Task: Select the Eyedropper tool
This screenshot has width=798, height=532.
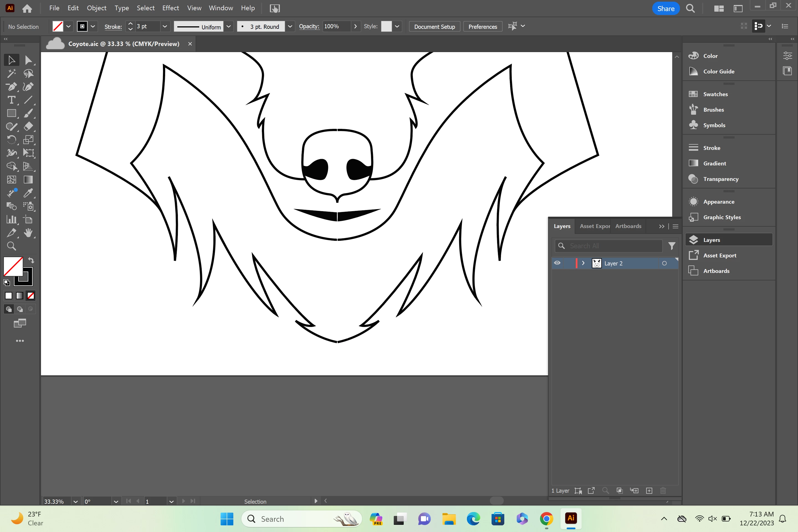Action: (x=28, y=193)
